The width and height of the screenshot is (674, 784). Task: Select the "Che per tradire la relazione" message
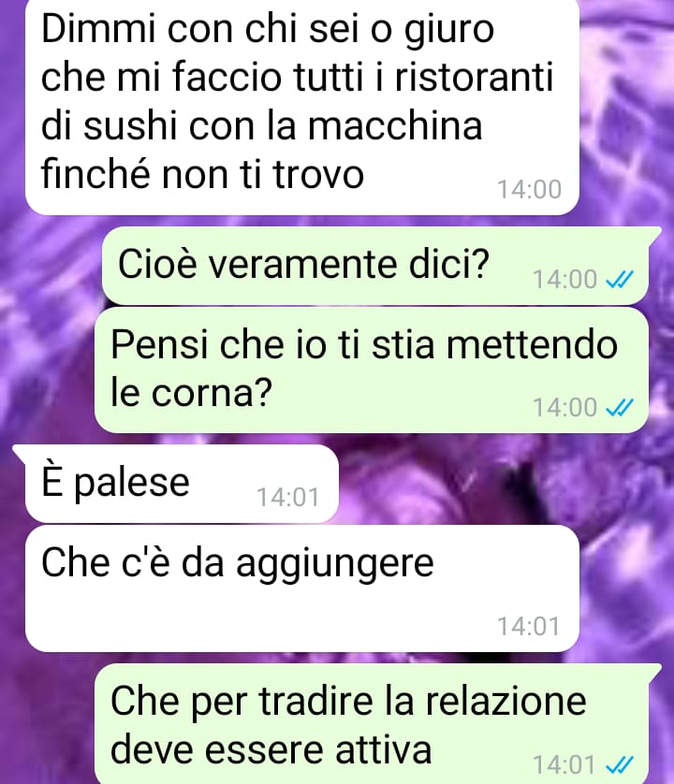pyautogui.click(x=372, y=724)
